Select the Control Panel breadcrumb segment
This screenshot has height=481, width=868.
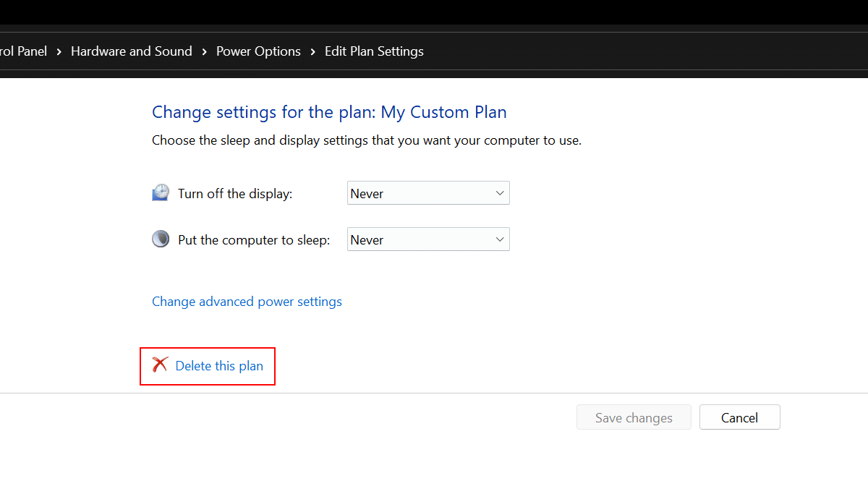click(x=23, y=51)
